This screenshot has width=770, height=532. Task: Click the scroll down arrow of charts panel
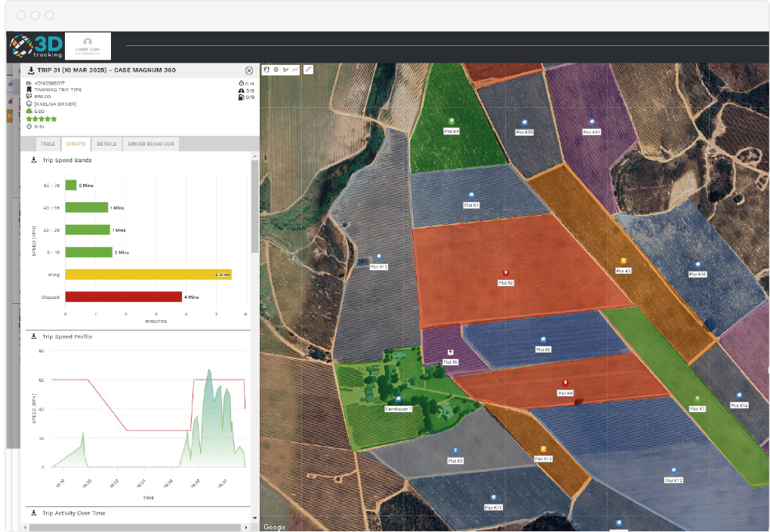click(x=254, y=518)
